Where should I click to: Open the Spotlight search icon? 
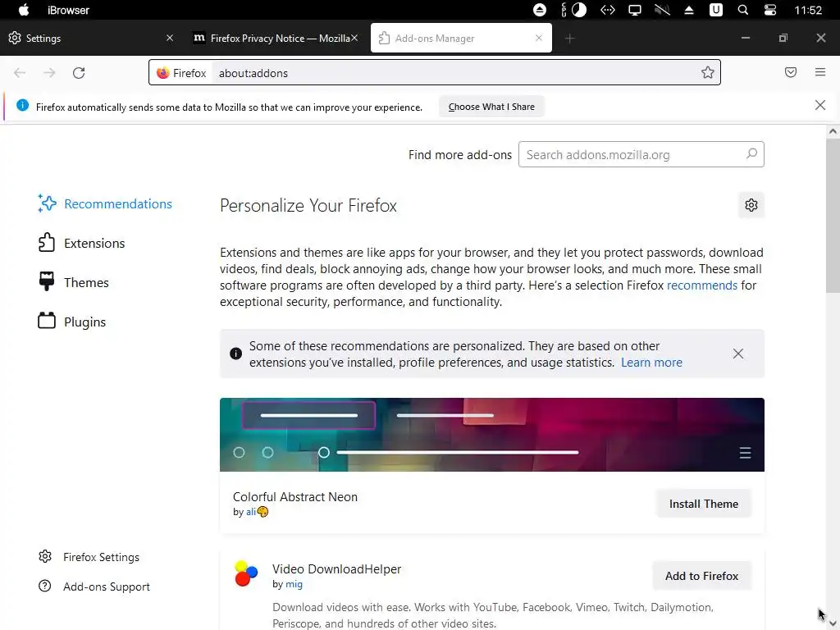(x=742, y=10)
